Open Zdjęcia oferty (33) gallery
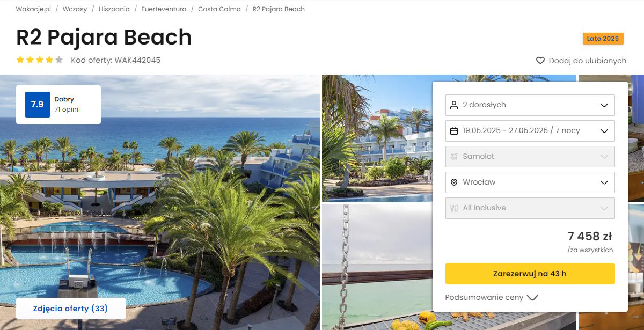 tap(71, 309)
